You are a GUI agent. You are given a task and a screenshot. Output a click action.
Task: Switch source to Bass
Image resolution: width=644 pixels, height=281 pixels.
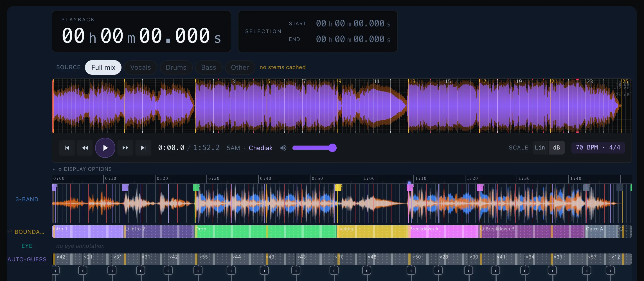(209, 67)
